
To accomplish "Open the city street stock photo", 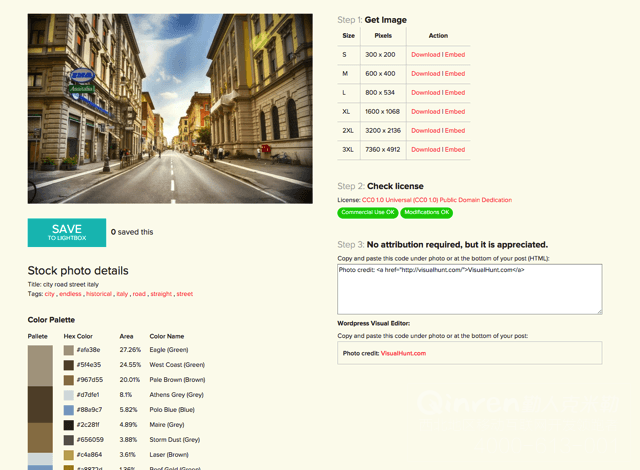I will (170, 109).
